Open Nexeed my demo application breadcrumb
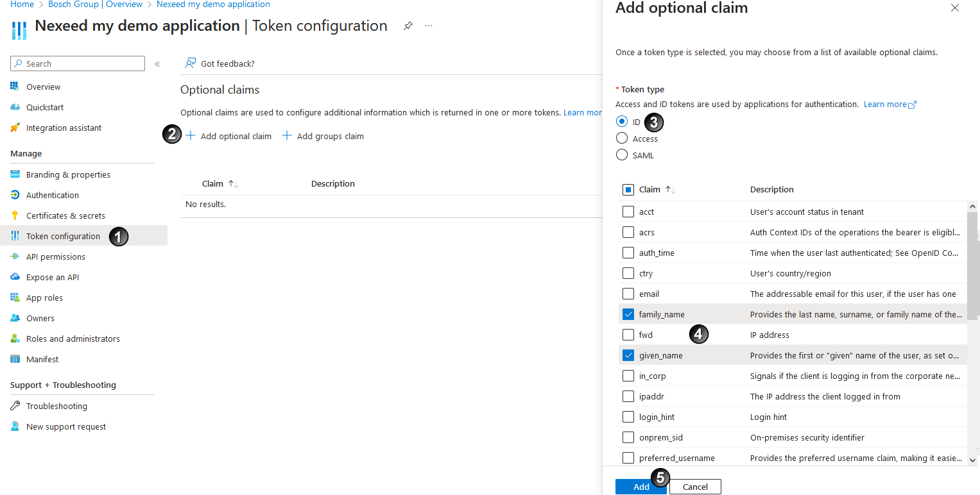Viewport: 980px width, 495px height. pyautogui.click(x=213, y=4)
